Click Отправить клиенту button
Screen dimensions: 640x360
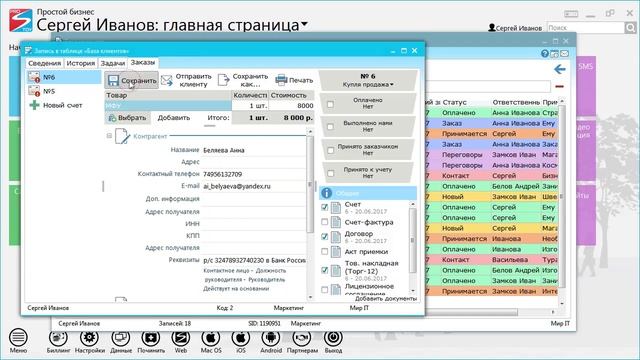click(187, 80)
